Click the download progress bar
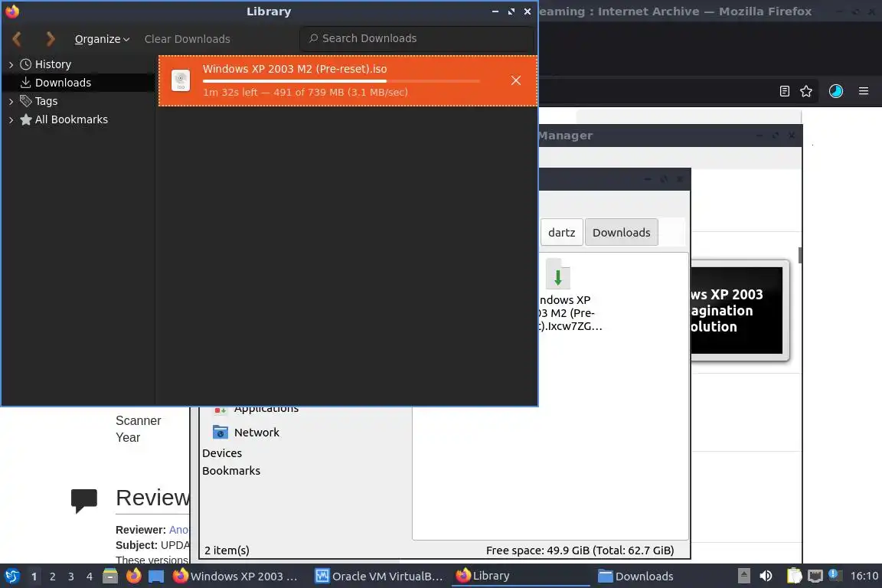The width and height of the screenshot is (882, 588). (341, 81)
